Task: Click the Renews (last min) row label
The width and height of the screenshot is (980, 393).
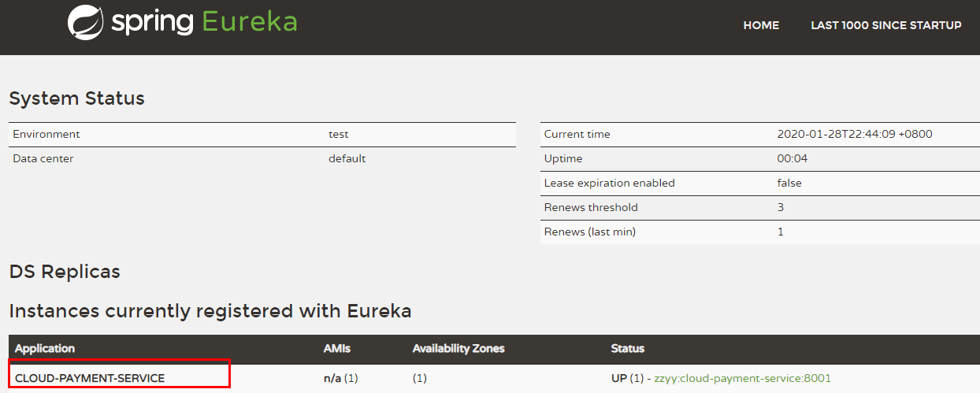Action: [590, 232]
